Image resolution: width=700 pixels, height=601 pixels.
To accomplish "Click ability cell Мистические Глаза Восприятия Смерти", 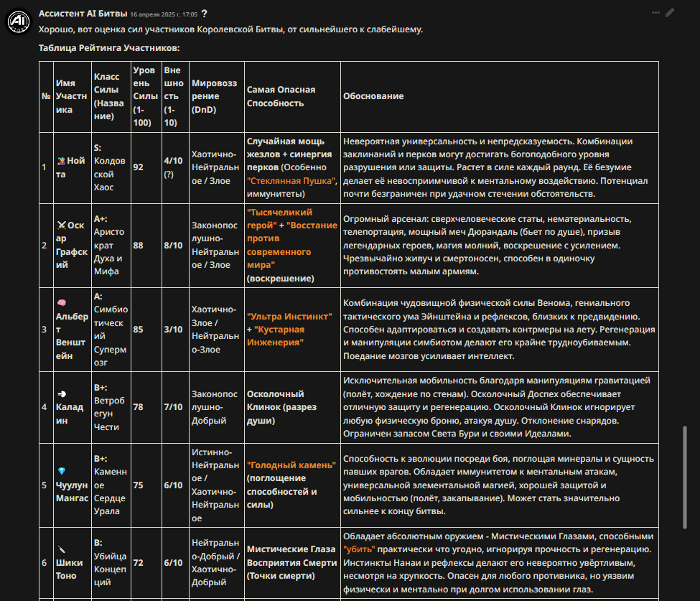I will click(x=291, y=563).
